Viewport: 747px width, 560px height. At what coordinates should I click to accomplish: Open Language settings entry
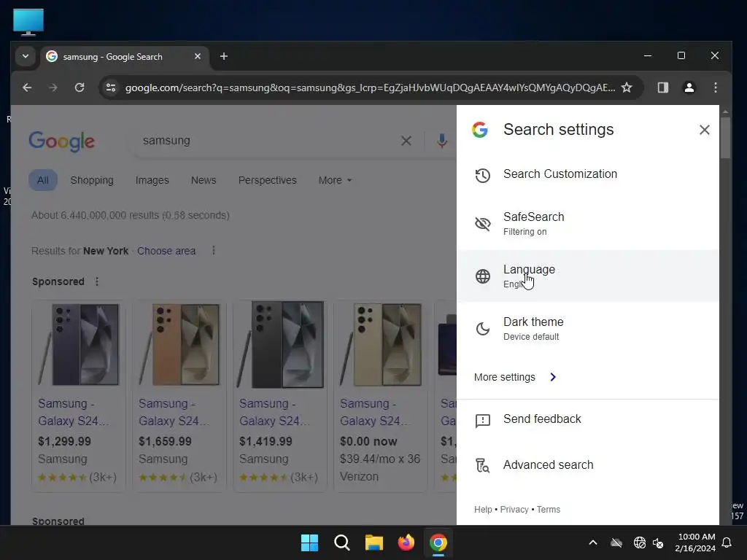(x=587, y=276)
